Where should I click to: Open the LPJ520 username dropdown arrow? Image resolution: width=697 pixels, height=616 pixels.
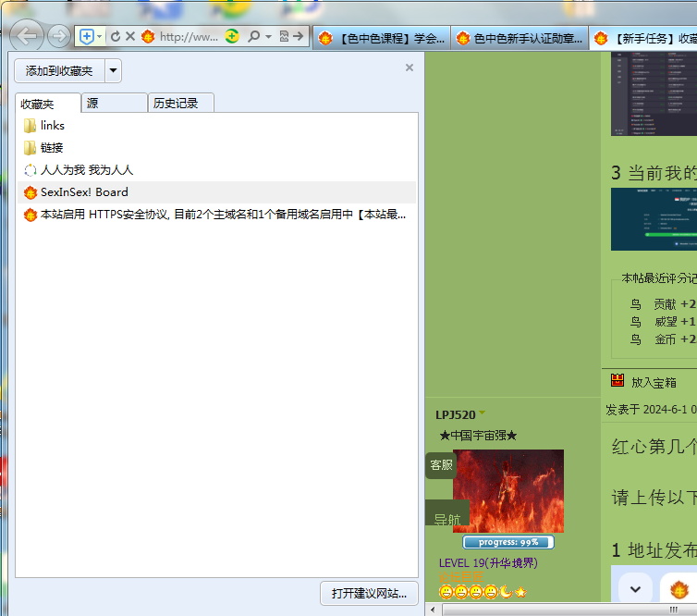pos(483,413)
